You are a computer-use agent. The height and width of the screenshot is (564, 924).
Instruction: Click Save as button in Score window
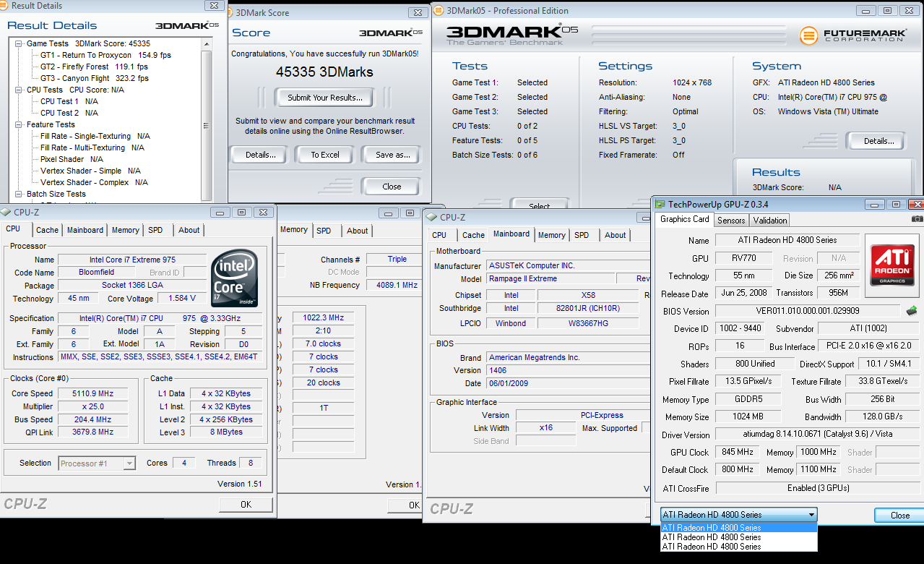(x=391, y=155)
